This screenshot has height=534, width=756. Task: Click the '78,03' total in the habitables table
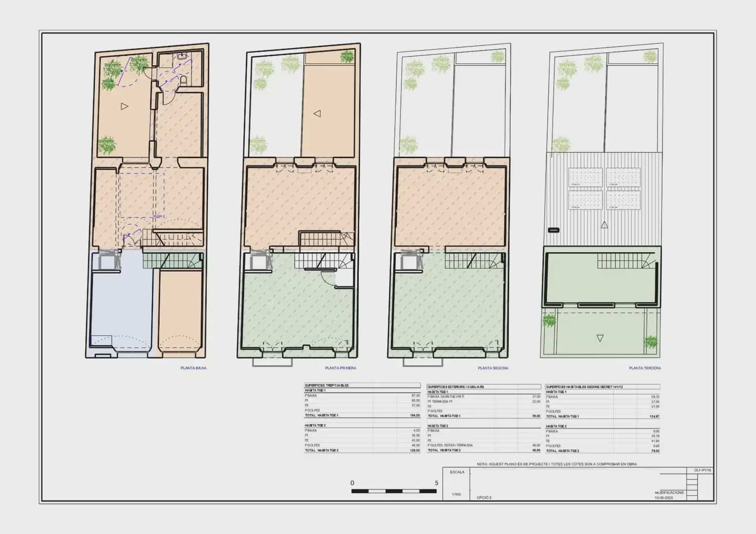coord(655,451)
